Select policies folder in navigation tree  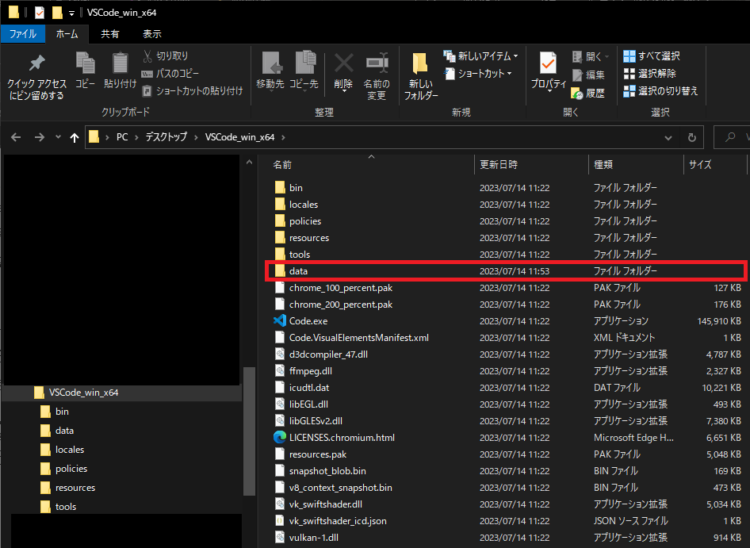click(x=122, y=469)
